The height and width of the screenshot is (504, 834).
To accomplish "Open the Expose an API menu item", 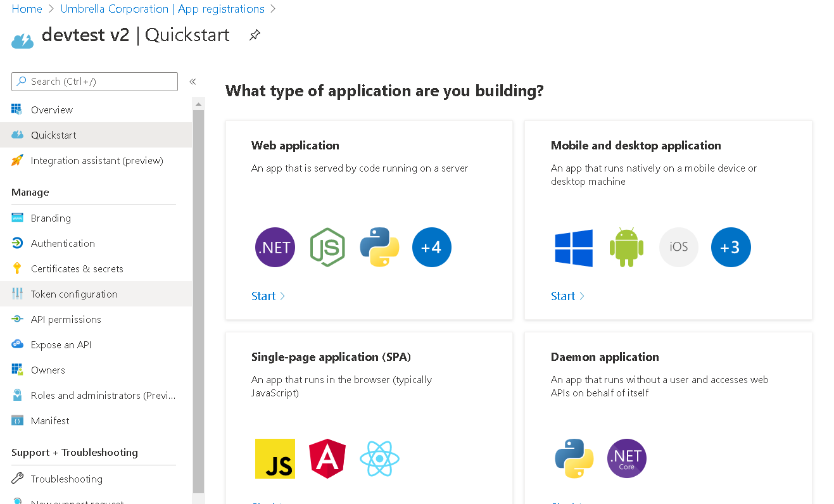I will click(x=96, y=344).
